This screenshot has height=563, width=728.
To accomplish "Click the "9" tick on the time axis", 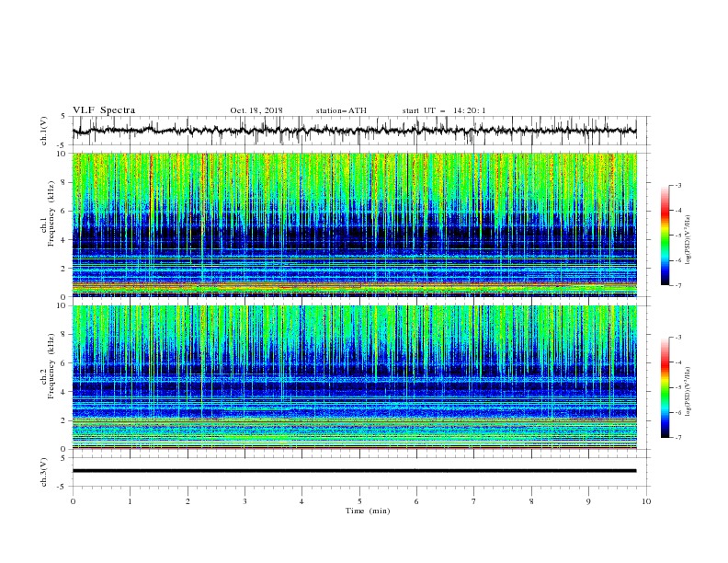I will [588, 501].
